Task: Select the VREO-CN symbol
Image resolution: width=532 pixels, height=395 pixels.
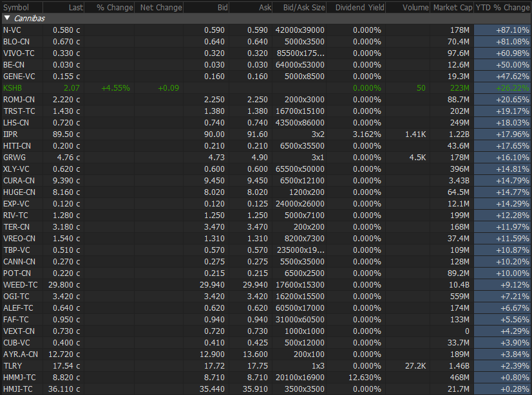Action: coord(19,239)
